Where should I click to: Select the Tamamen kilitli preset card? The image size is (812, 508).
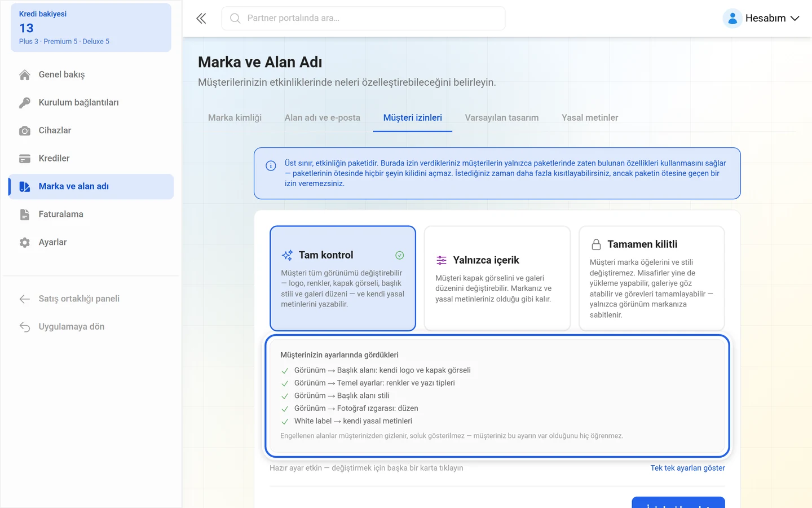pos(652,278)
